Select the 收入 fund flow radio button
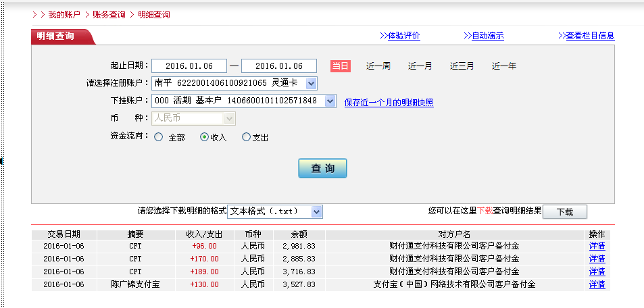 pos(205,137)
